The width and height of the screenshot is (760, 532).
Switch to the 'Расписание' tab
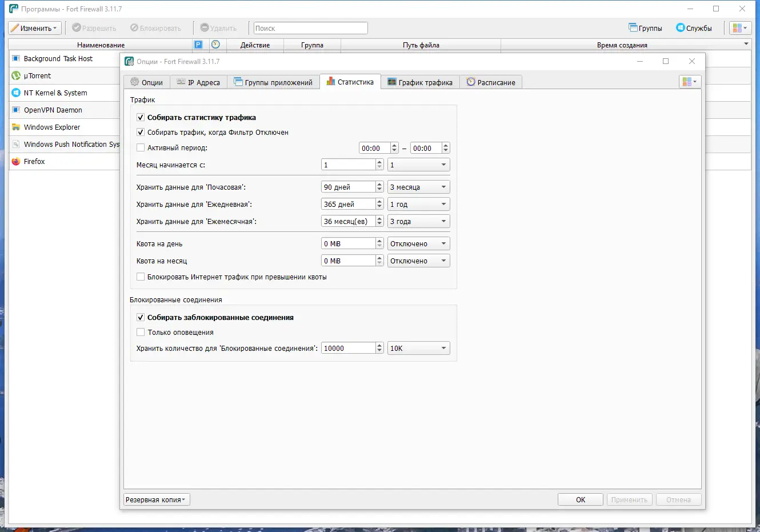coord(491,82)
